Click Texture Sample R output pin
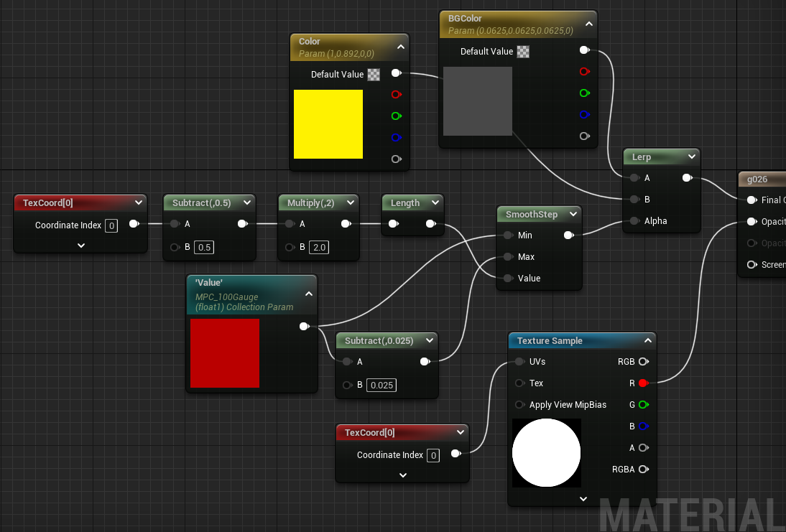This screenshot has height=532, width=786. pos(644,383)
